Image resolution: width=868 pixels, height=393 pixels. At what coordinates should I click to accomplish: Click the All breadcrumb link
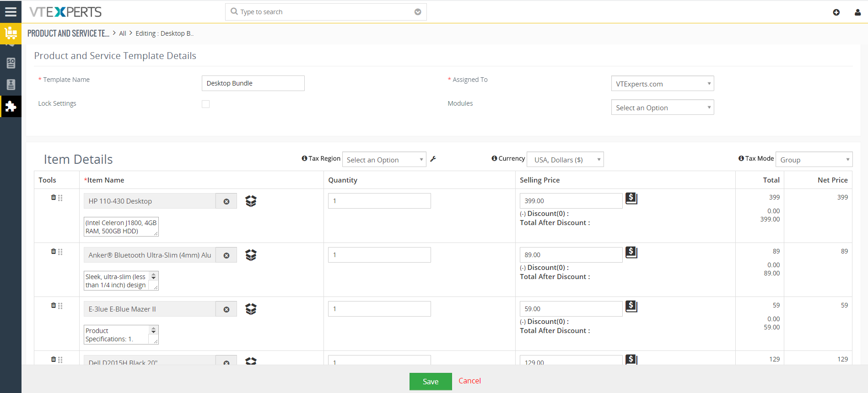coord(123,33)
